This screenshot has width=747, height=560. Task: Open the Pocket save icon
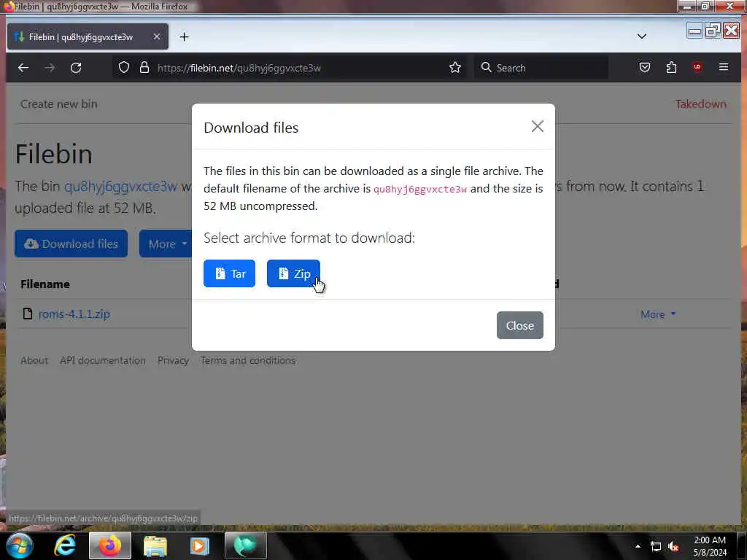point(645,67)
